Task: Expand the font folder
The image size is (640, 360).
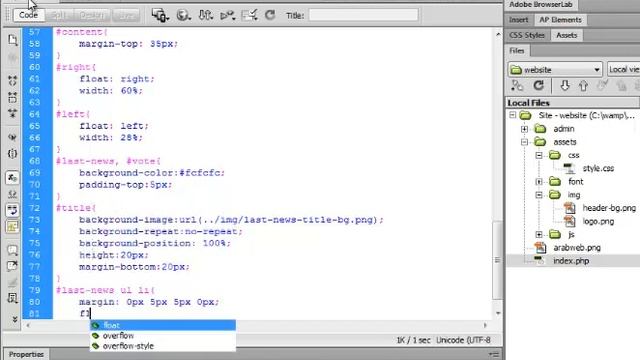Action: pos(539,182)
